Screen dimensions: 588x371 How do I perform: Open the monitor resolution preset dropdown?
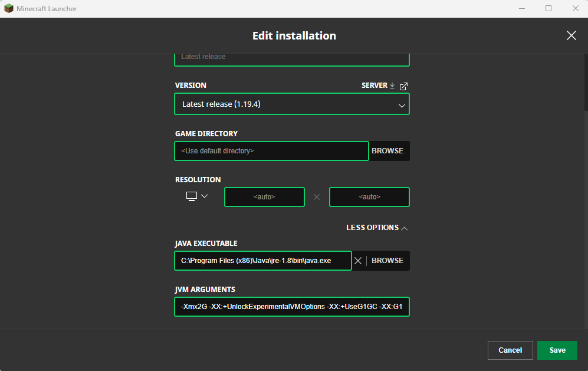point(197,196)
